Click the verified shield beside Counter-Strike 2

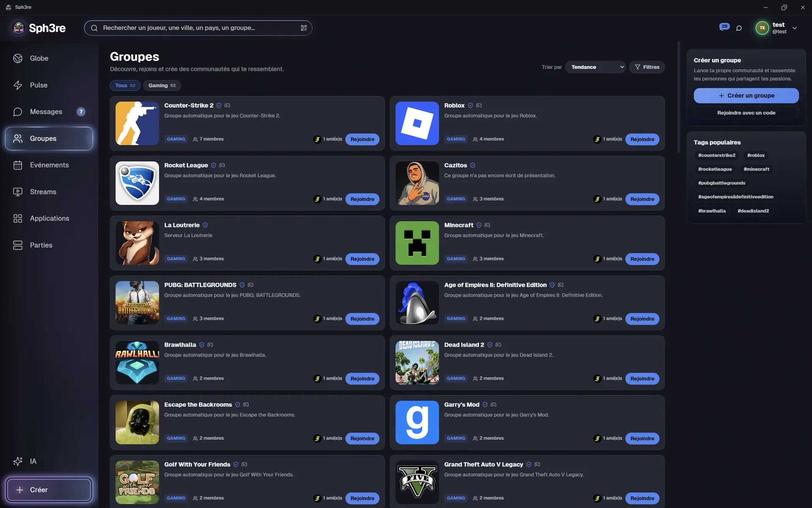pyautogui.click(x=219, y=105)
